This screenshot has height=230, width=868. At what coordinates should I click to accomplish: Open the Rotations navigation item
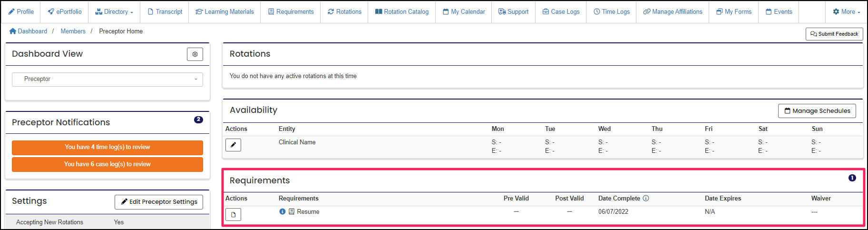pyautogui.click(x=344, y=11)
